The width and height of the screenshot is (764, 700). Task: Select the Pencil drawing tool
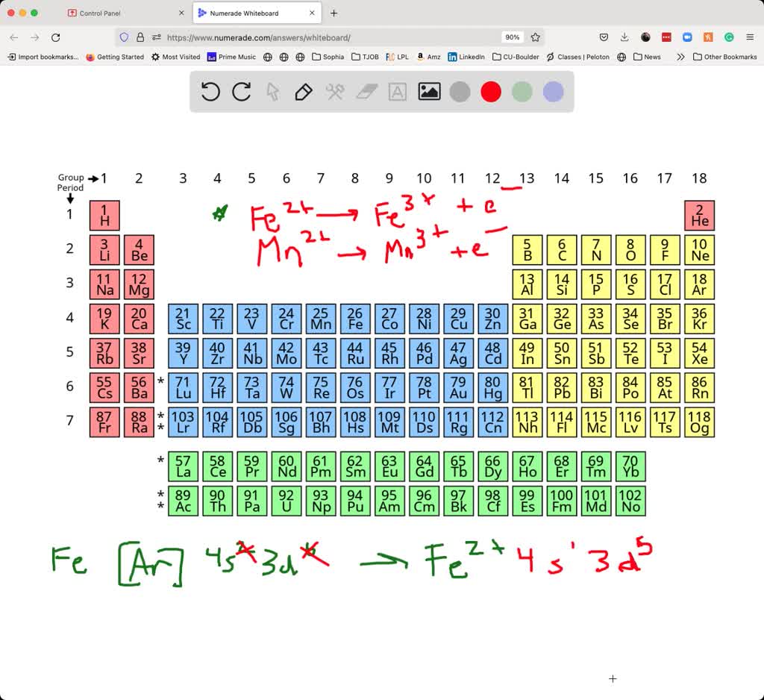304,91
